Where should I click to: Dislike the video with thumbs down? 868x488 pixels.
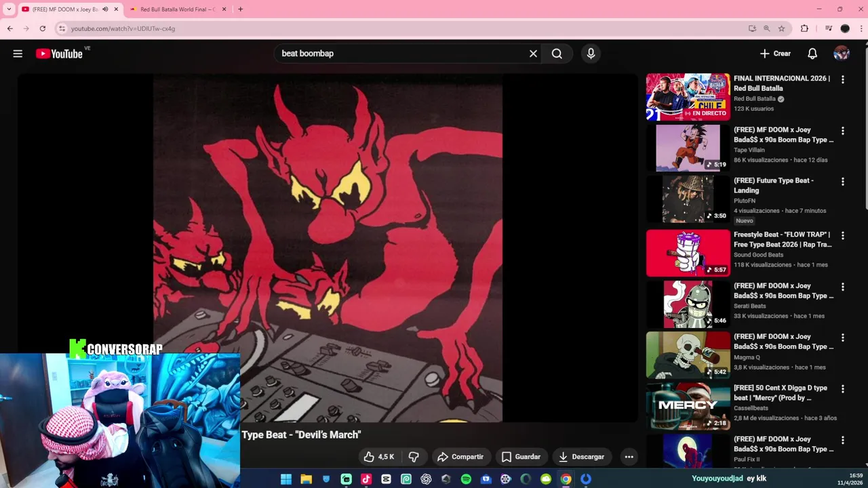[x=414, y=457]
